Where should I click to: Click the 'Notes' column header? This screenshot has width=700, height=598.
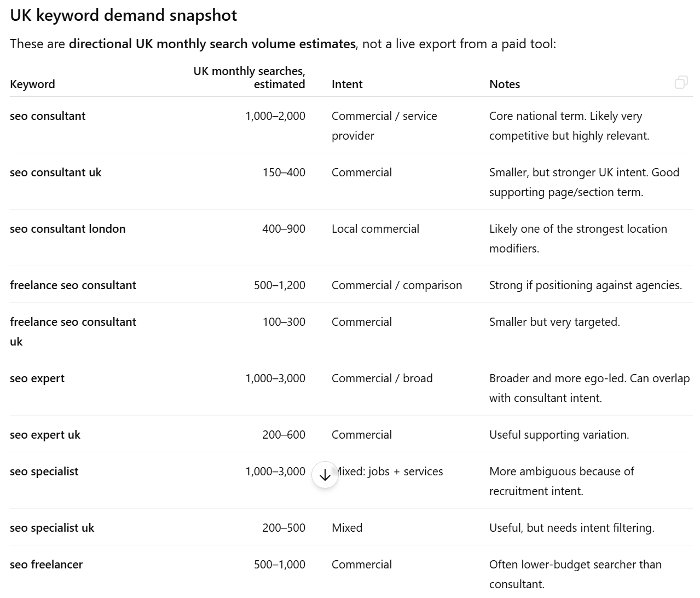[x=505, y=84]
